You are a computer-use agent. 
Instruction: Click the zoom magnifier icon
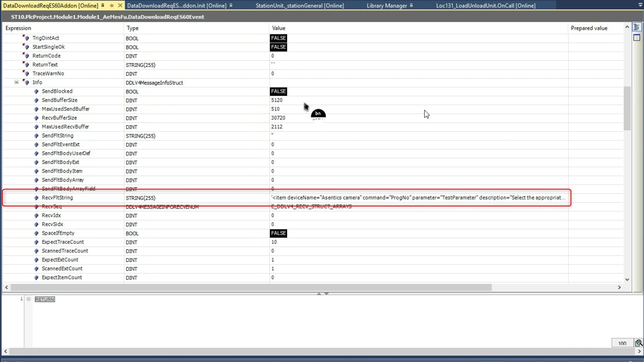[638, 343]
